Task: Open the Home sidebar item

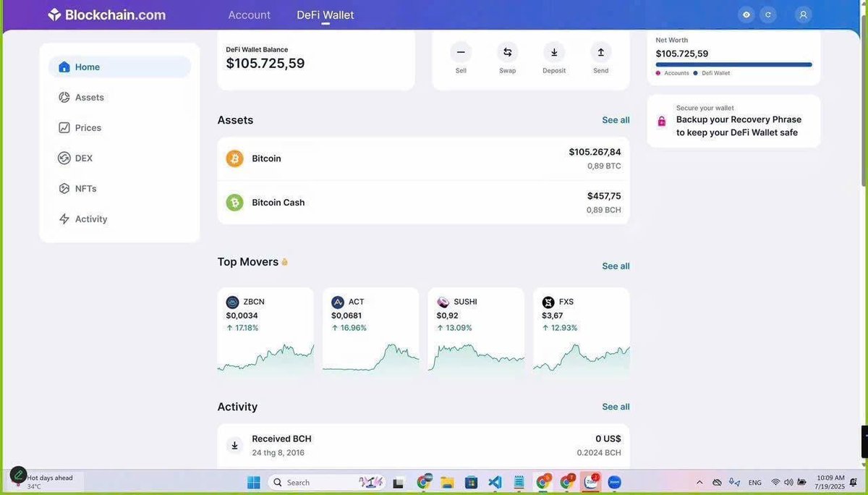Action: click(x=119, y=67)
